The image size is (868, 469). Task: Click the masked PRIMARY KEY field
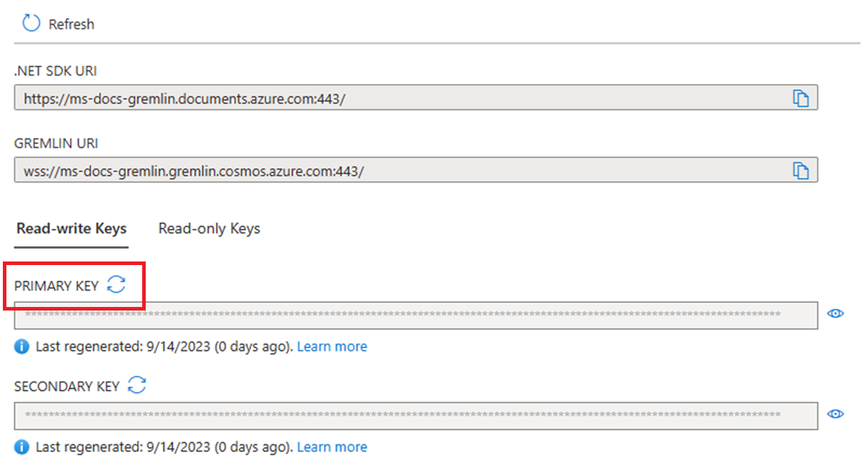pos(416,315)
